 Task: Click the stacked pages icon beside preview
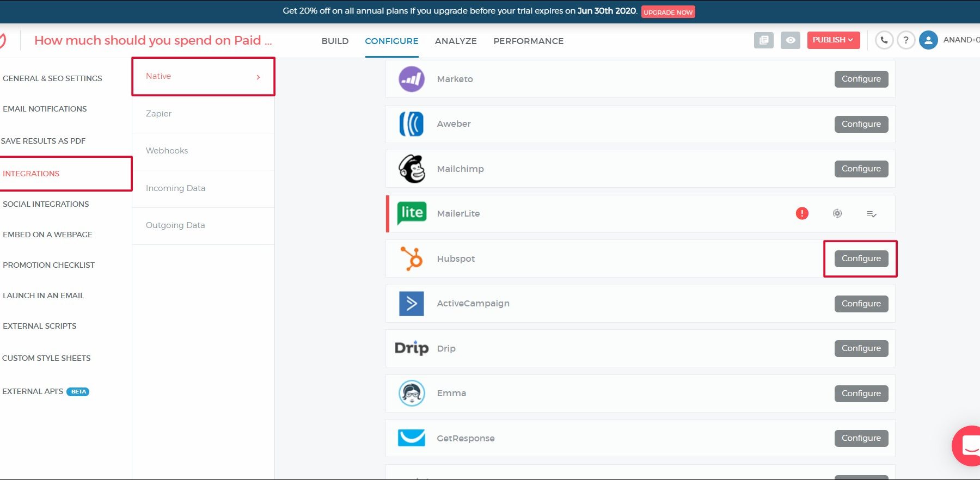pos(764,40)
